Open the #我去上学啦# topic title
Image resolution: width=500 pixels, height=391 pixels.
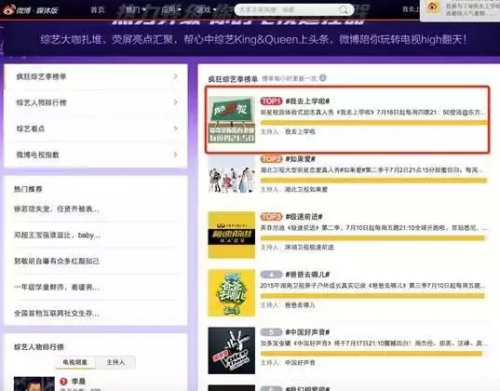pyautogui.click(x=307, y=101)
